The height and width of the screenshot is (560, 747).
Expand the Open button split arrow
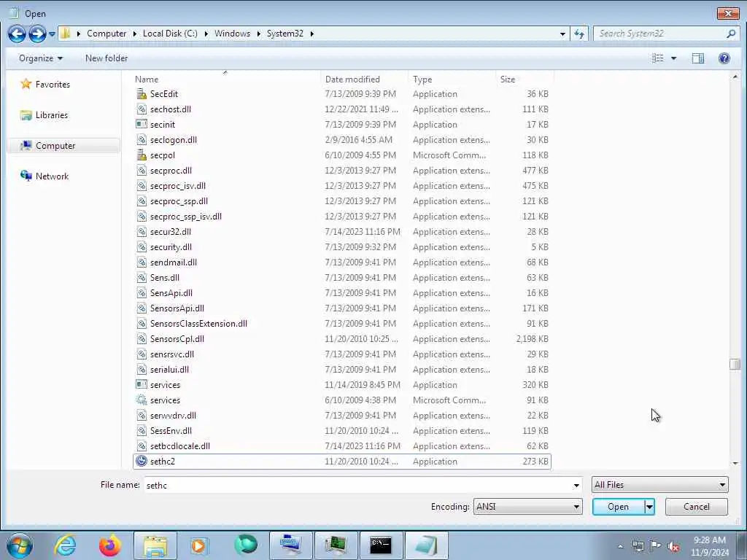pyautogui.click(x=649, y=507)
